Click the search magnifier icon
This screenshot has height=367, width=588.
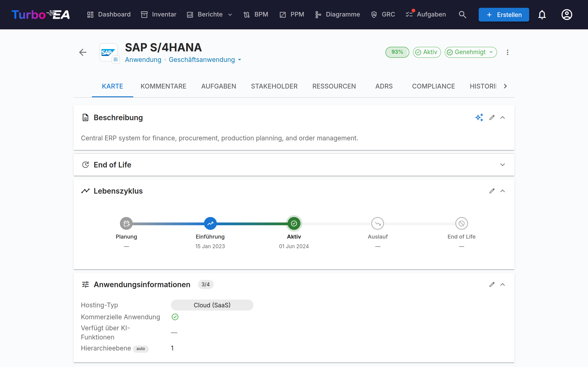tap(462, 14)
